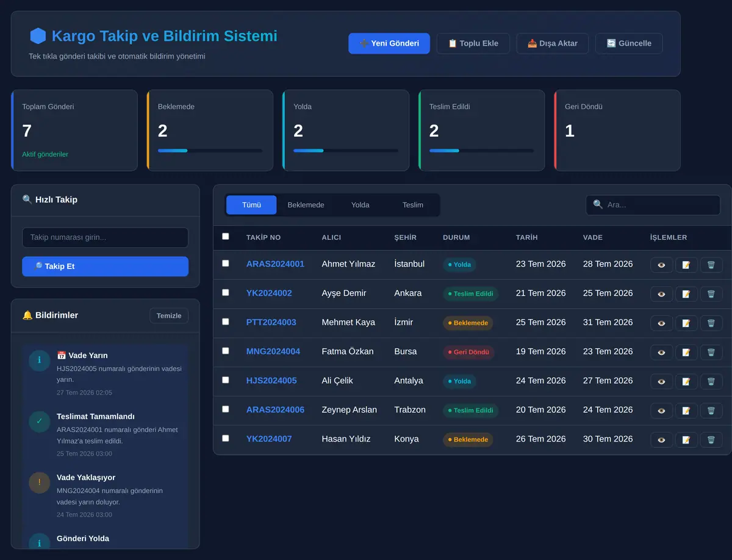The image size is (732, 560).
Task: Focus the Takip numarası input field
Action: 105,237
